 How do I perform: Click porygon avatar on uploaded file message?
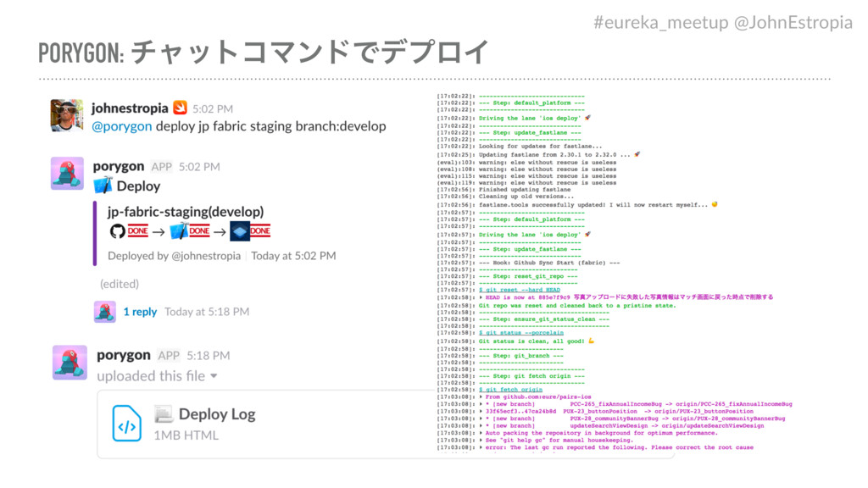(70, 363)
